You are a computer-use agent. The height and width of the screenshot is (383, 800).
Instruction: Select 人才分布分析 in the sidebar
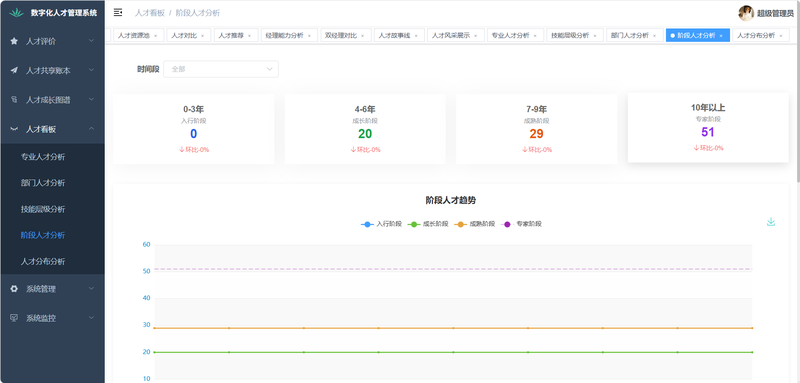point(43,262)
